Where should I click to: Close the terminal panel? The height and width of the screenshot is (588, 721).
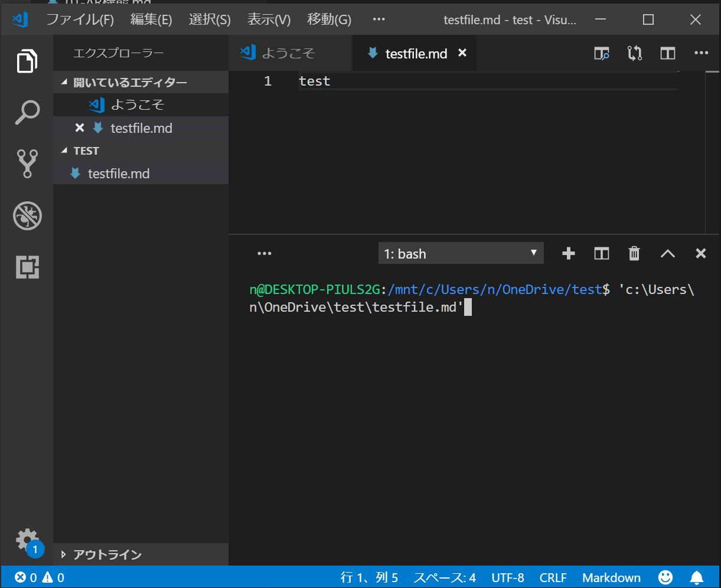[701, 254]
